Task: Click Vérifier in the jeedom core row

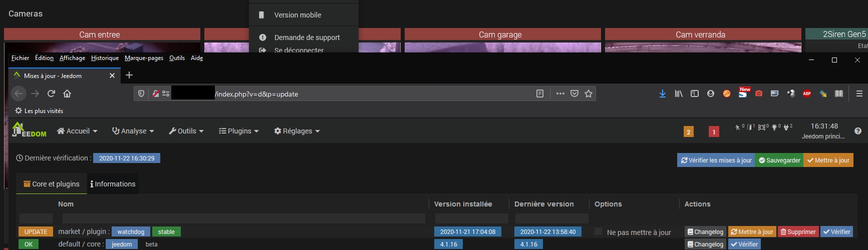Action: [744, 244]
